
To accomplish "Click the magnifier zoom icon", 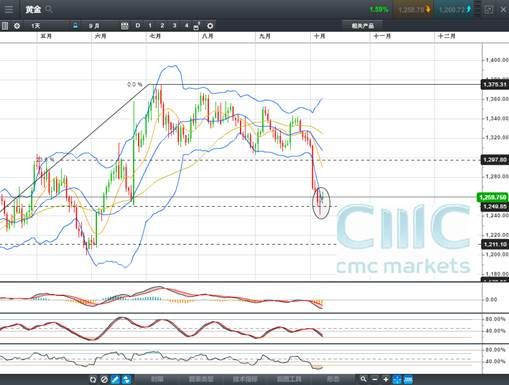I will (363, 379).
